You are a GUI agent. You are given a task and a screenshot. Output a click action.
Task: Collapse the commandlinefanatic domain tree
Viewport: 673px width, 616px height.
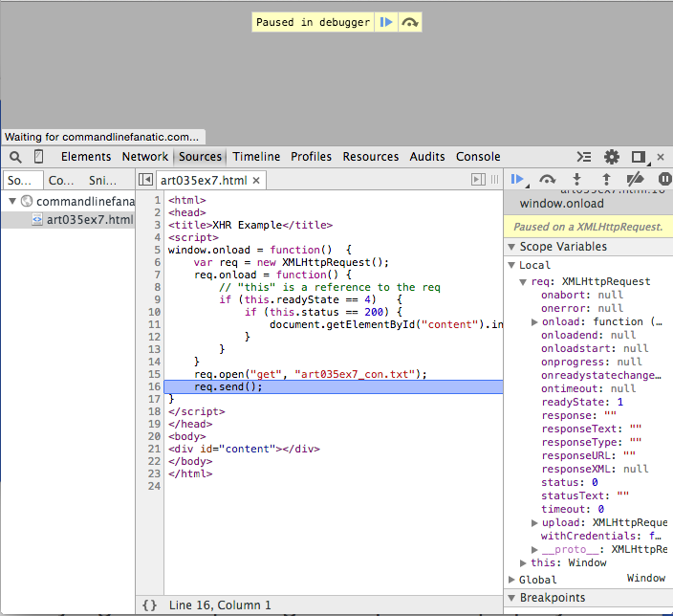tap(12, 201)
